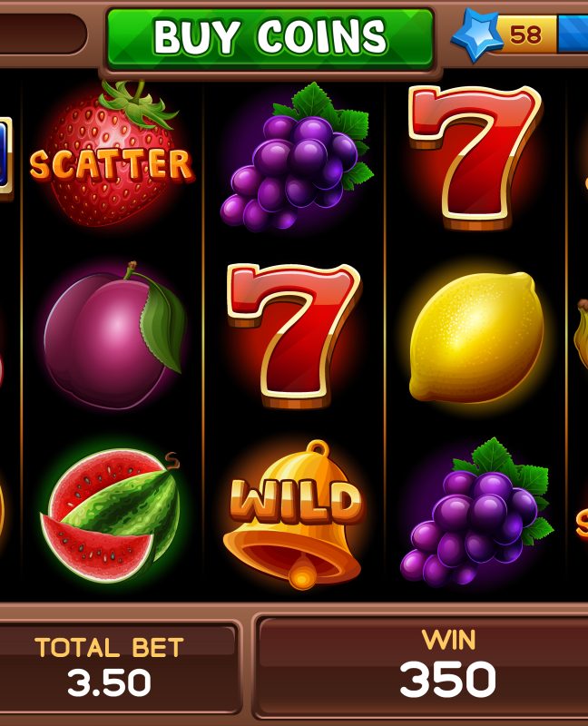The image size is (588, 726).
Task: Click the level number 58 badge
Action: (x=526, y=34)
